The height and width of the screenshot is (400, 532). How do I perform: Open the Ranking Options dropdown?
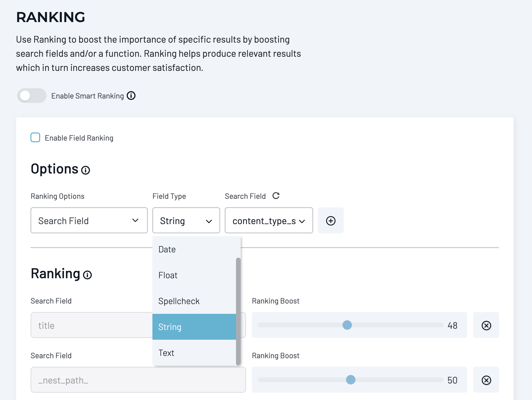click(x=89, y=221)
